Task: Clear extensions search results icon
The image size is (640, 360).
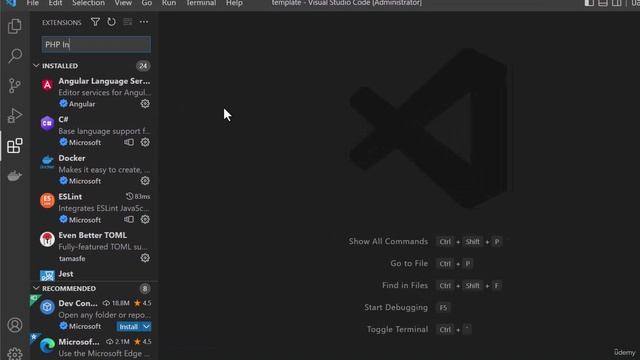Action: coord(128,22)
